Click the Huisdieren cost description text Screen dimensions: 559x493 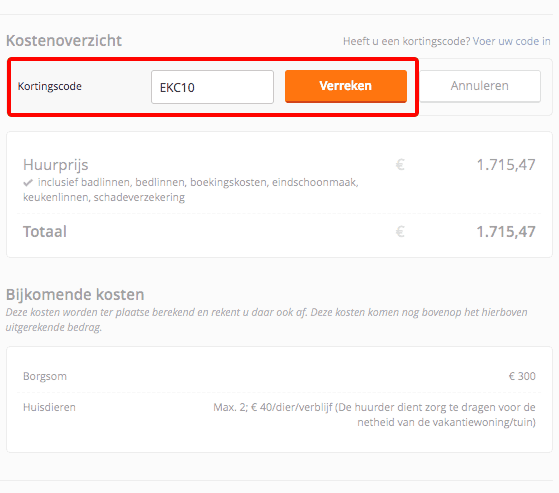click(x=374, y=415)
